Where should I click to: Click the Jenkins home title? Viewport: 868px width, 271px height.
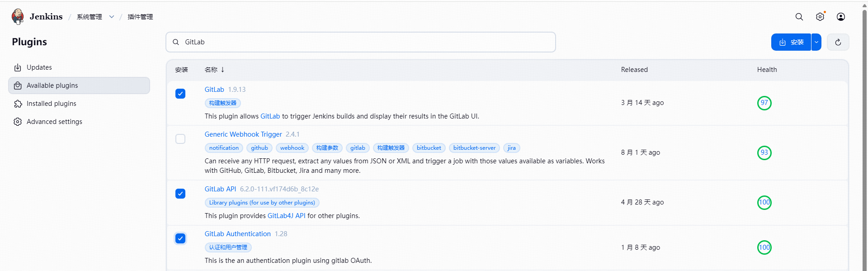pyautogui.click(x=46, y=17)
